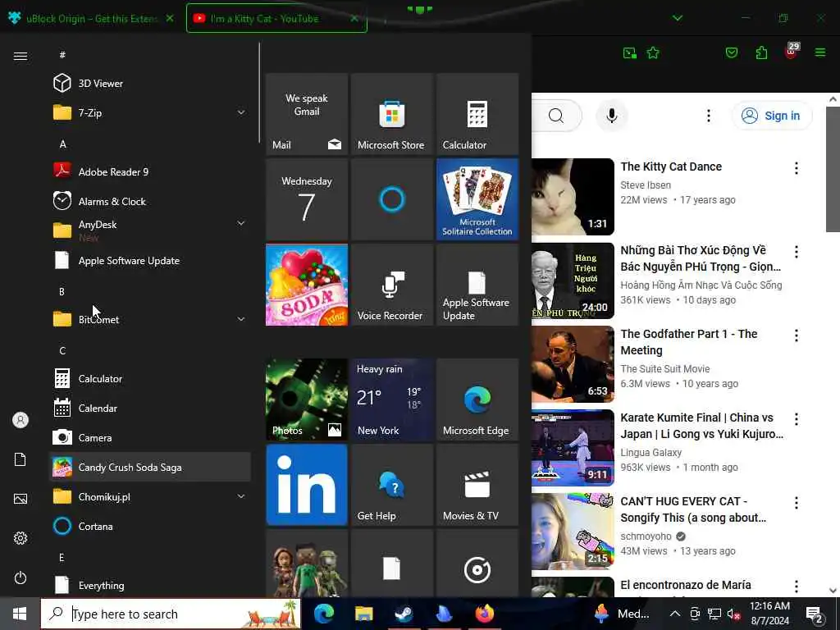Click the YouTube search magnifier
Viewport: 840px width, 630px height.
(556, 116)
